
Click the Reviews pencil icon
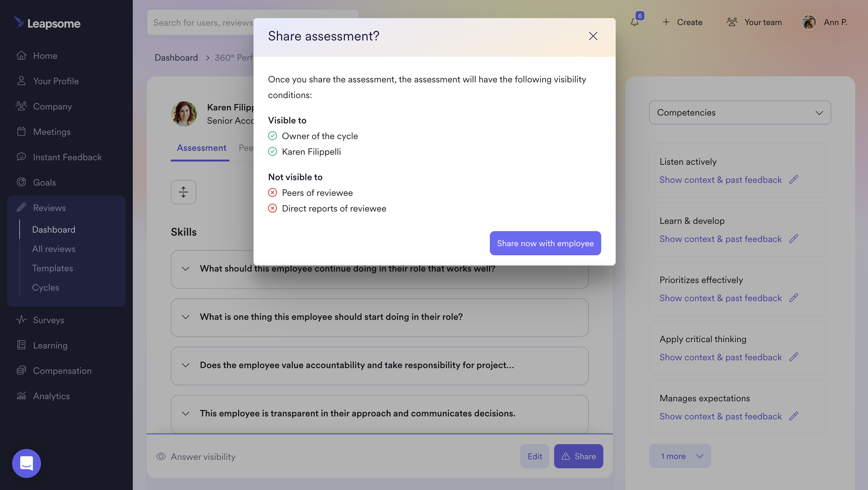point(21,208)
